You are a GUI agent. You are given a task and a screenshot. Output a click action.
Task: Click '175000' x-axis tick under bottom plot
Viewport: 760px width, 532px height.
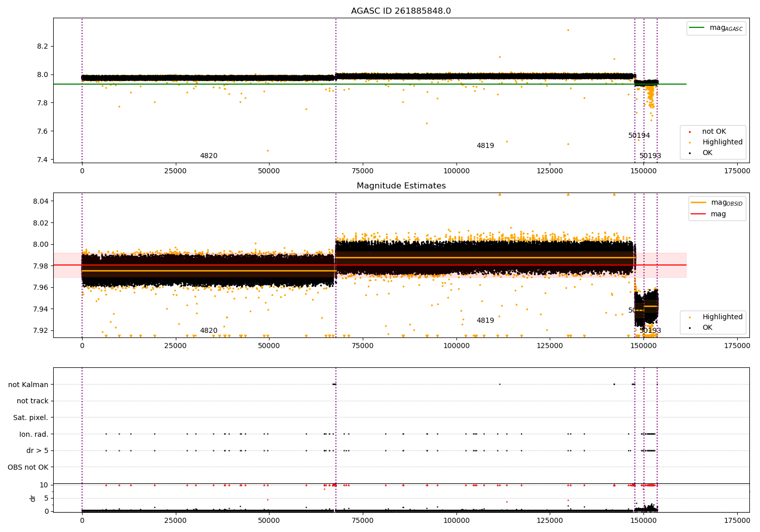point(737,520)
